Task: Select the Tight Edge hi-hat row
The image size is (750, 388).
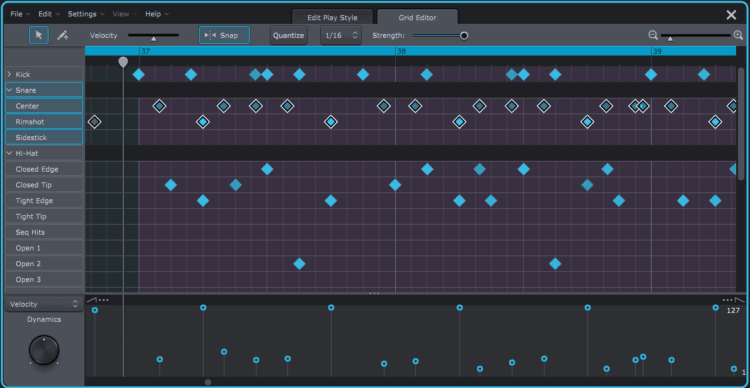Action: coord(44,200)
